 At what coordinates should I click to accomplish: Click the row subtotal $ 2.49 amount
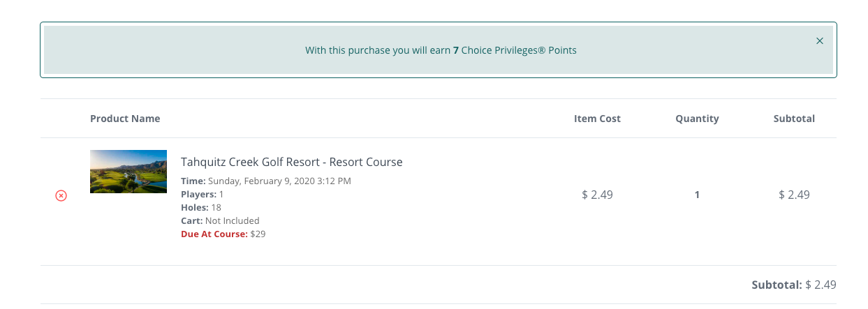pos(794,195)
